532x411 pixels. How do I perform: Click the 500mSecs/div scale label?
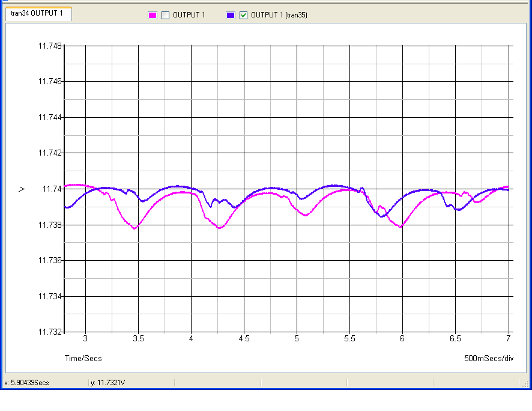click(x=489, y=358)
